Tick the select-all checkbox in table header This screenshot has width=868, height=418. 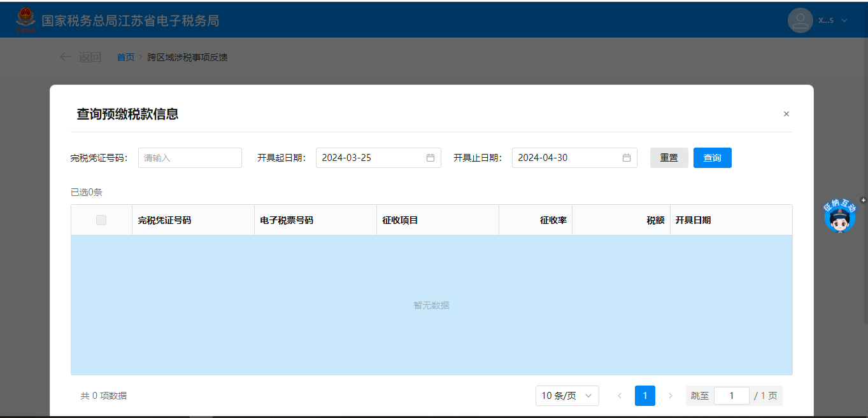[101, 220]
